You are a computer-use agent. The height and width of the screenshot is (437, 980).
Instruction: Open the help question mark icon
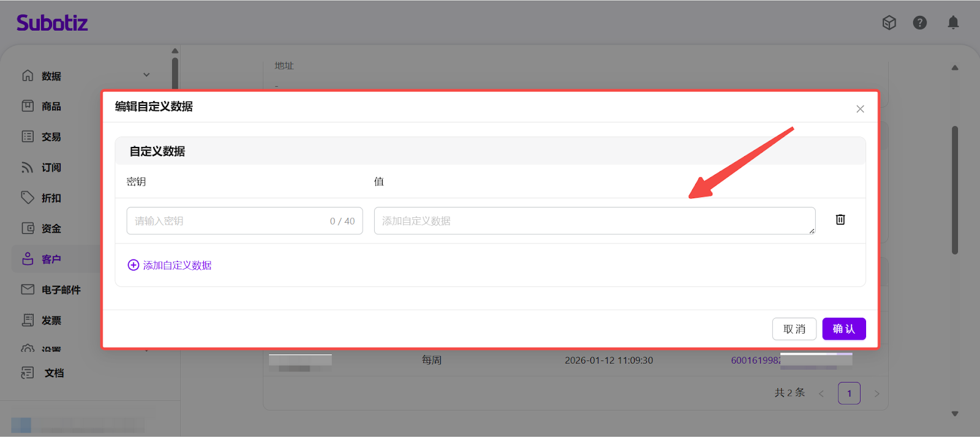(x=919, y=23)
